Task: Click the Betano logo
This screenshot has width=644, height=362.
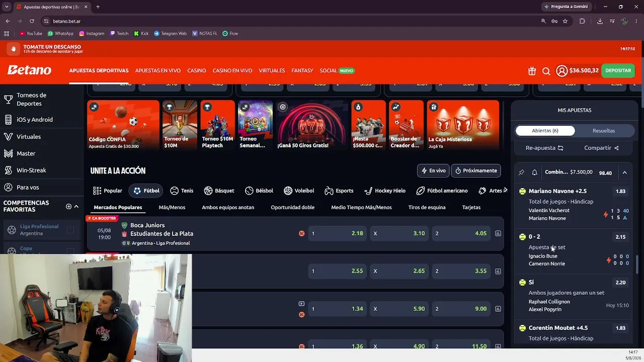Action: click(29, 70)
